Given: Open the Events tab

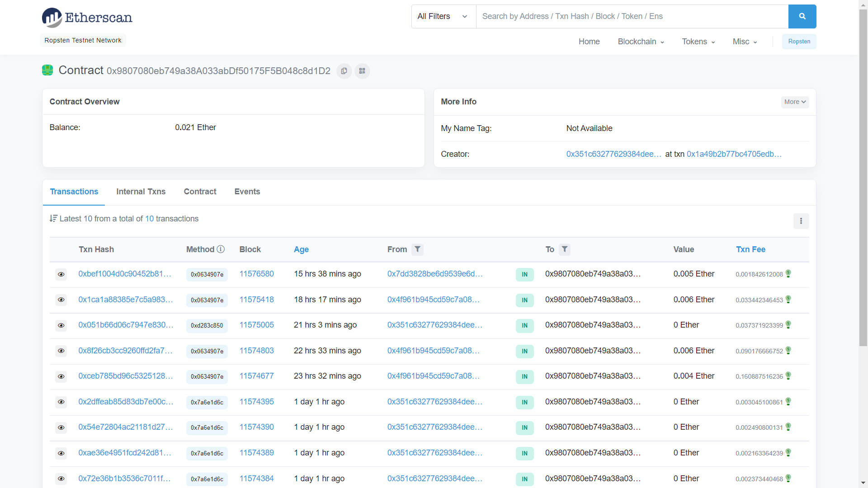Looking at the screenshot, I should coord(247,192).
